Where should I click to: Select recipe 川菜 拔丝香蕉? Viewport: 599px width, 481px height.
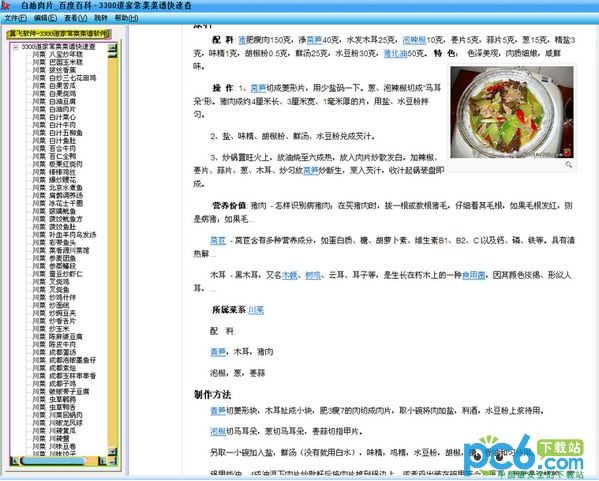54,70
